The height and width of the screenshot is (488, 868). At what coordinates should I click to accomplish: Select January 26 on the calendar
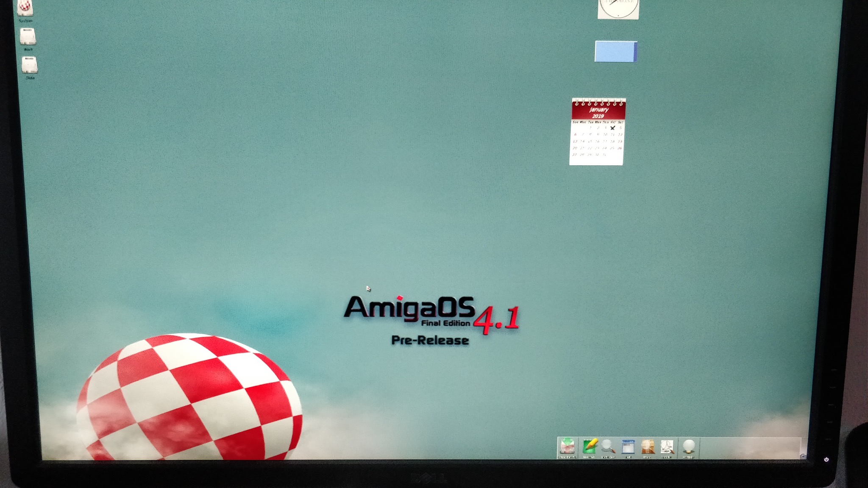[x=620, y=148]
